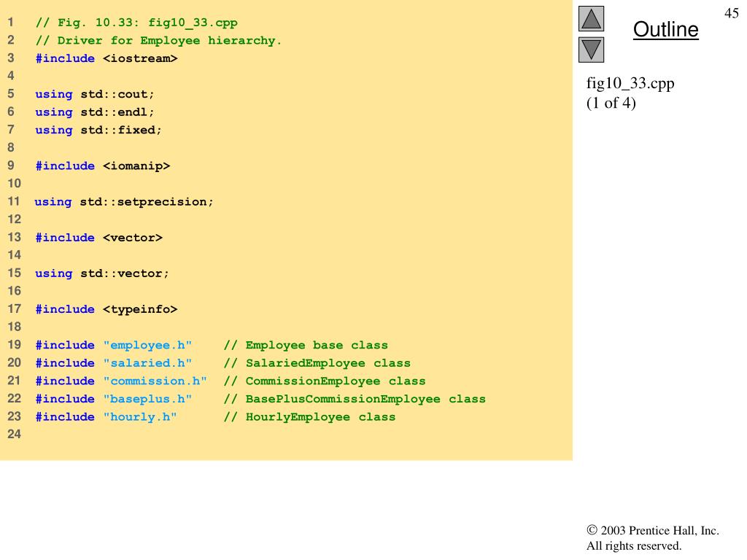Click '#include <vector>' line
Viewport: 747px width, 560px height.
click(x=98, y=238)
